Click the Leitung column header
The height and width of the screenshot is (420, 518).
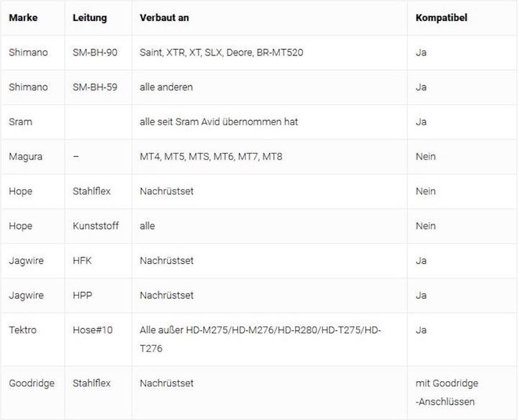pyautogui.click(x=90, y=18)
